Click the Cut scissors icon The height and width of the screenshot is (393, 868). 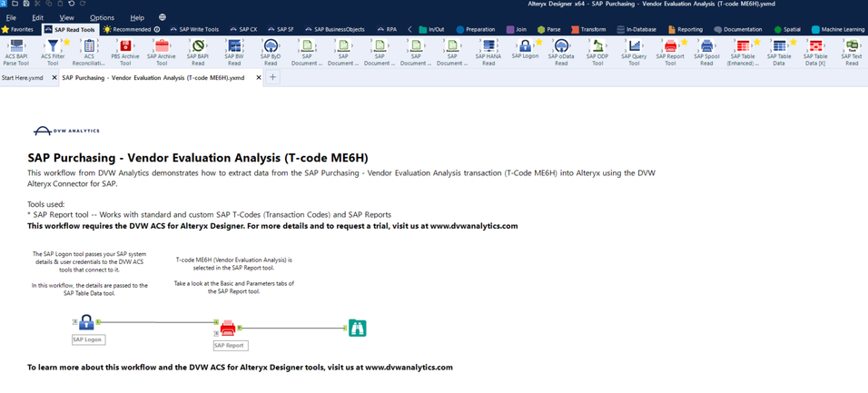(37, 4)
